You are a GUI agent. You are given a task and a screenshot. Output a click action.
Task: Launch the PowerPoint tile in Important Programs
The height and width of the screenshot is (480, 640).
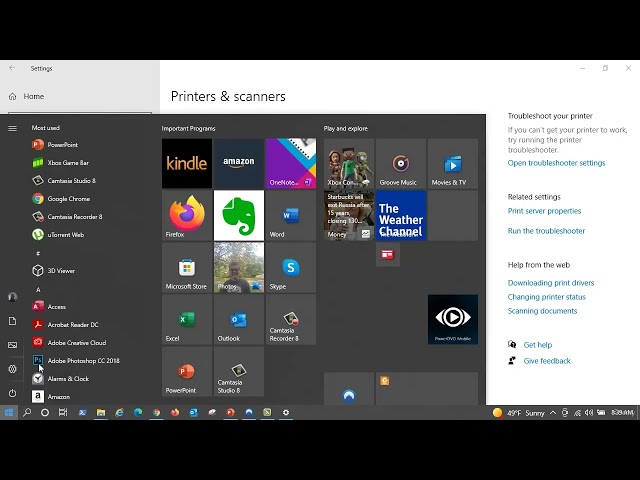click(187, 371)
